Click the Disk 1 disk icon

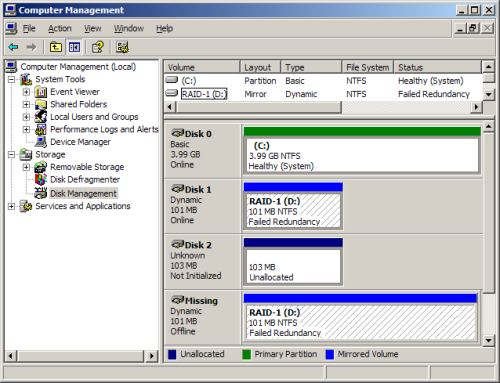(x=177, y=189)
